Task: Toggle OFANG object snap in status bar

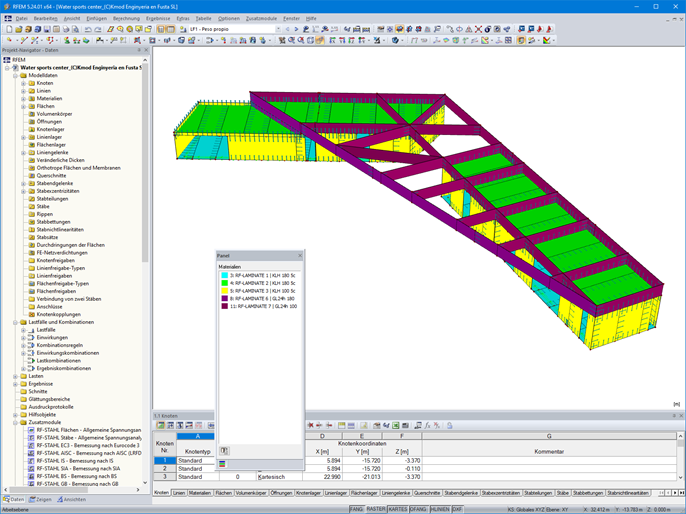Action: (x=418, y=510)
